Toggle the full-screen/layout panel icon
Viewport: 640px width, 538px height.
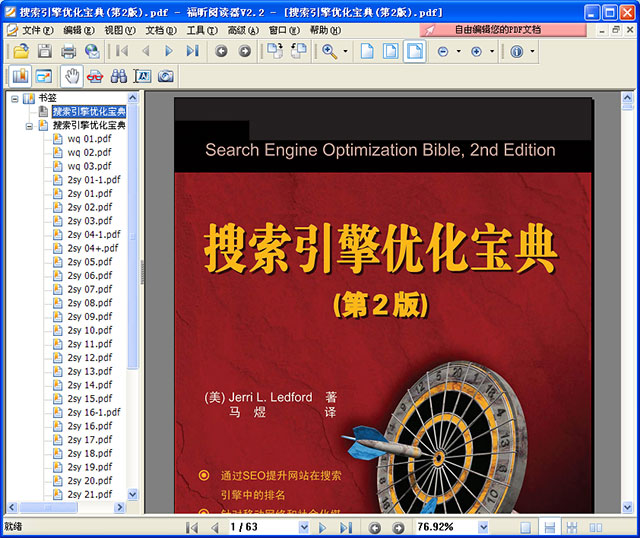pos(44,76)
